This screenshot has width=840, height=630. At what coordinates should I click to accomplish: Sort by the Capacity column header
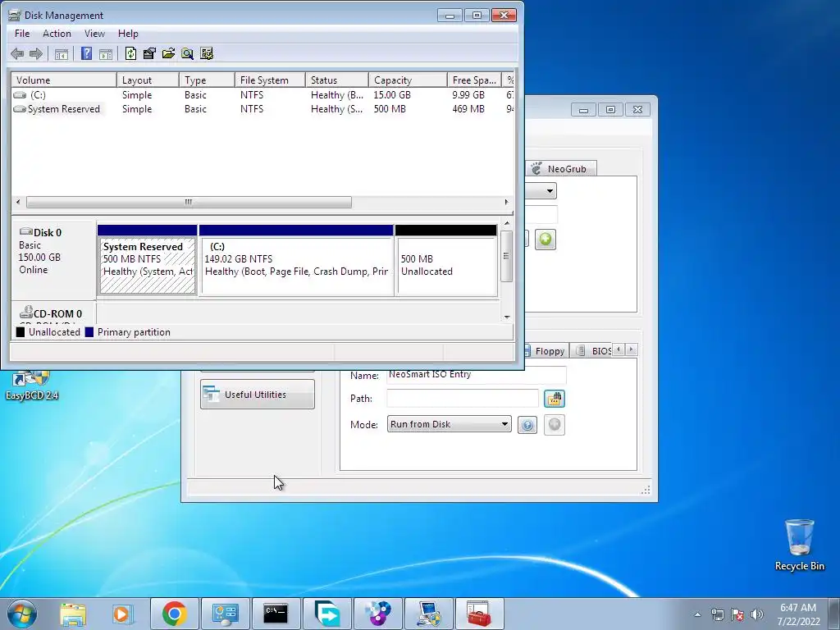[x=408, y=80]
